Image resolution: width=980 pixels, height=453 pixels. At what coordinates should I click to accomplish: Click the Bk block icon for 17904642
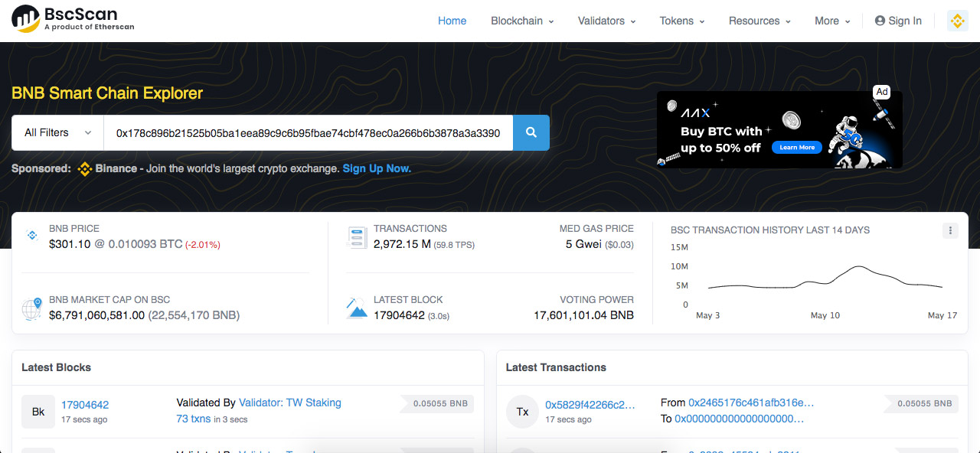[x=38, y=412]
